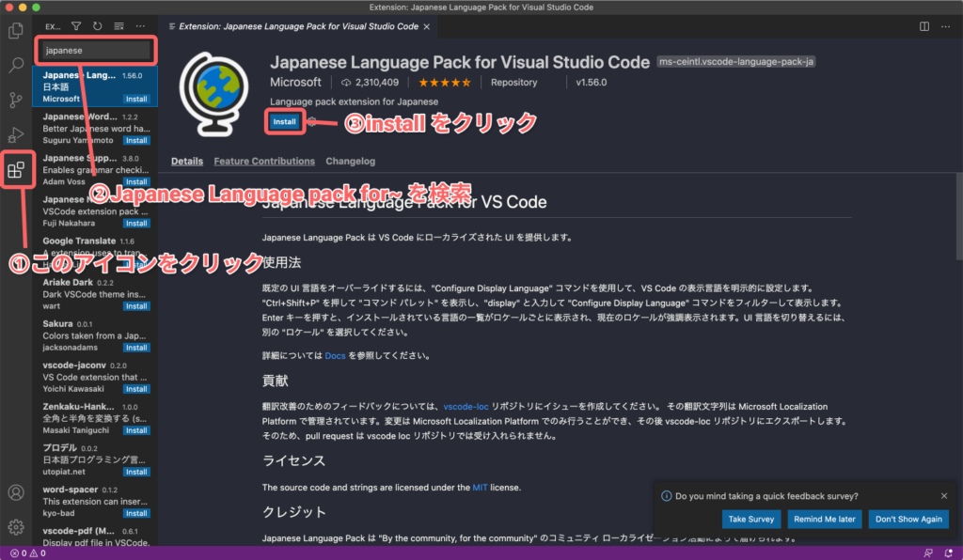Viewport: 963px width, 560px height.
Task: Install the extension by Masaki Taniguchi
Action: click(135, 430)
